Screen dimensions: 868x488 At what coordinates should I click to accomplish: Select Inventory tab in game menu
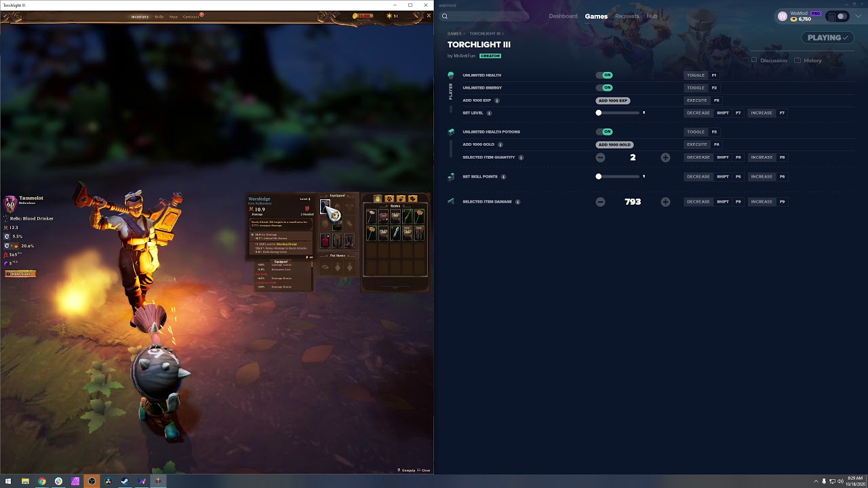click(140, 16)
